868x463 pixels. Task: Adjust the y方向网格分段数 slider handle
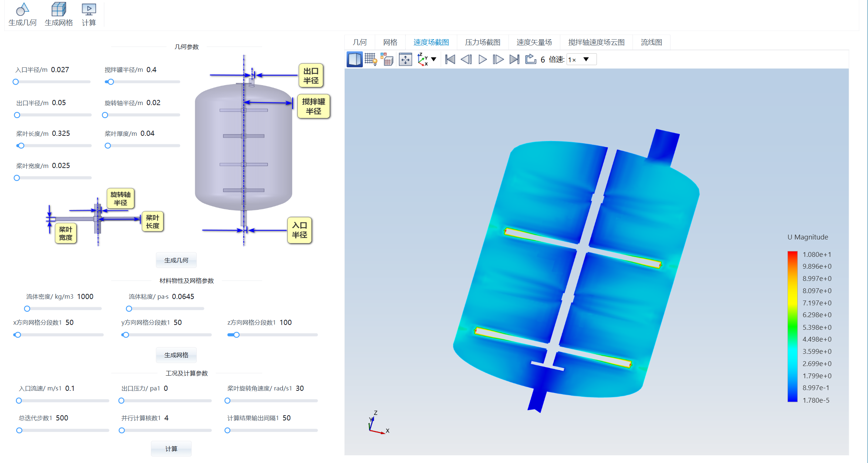point(126,335)
